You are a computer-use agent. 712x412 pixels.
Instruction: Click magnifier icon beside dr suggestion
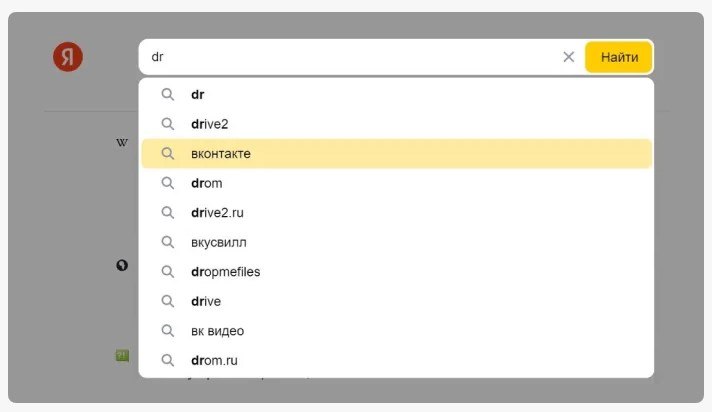tap(168, 94)
